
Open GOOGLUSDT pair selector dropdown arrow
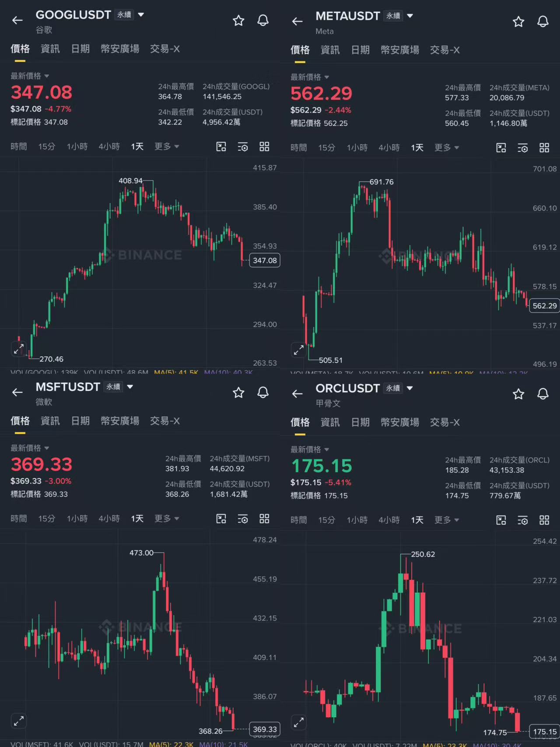(141, 15)
